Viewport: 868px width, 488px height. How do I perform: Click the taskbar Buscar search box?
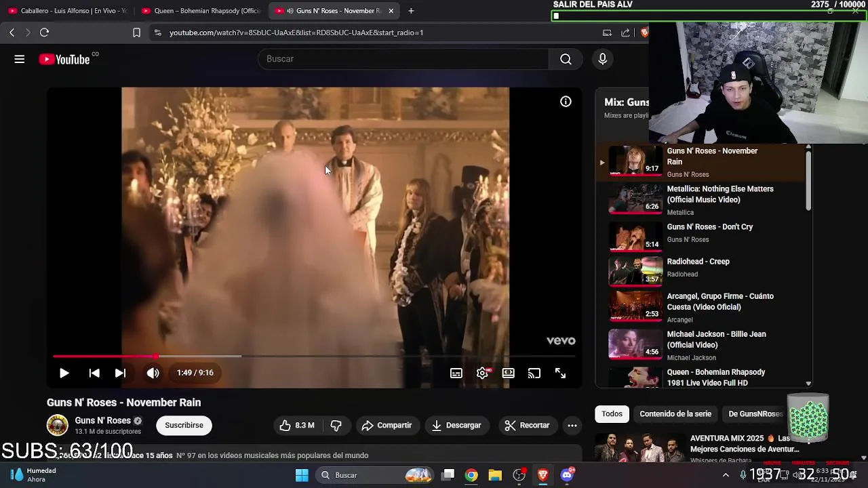[375, 475]
